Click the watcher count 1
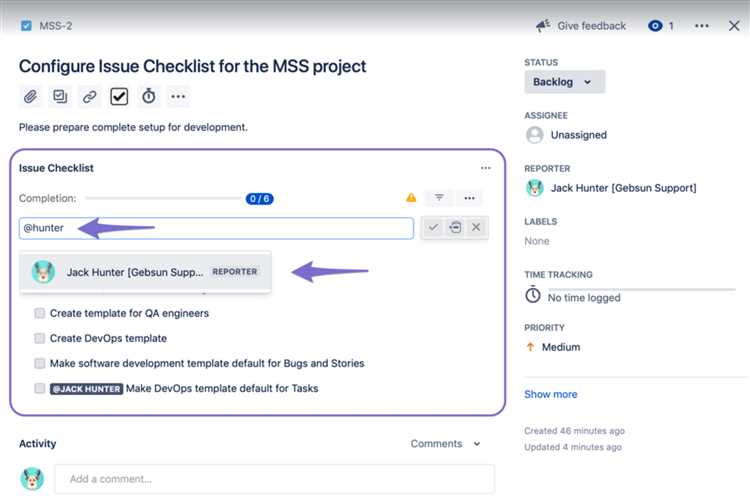This screenshot has width=750, height=502. (x=671, y=26)
